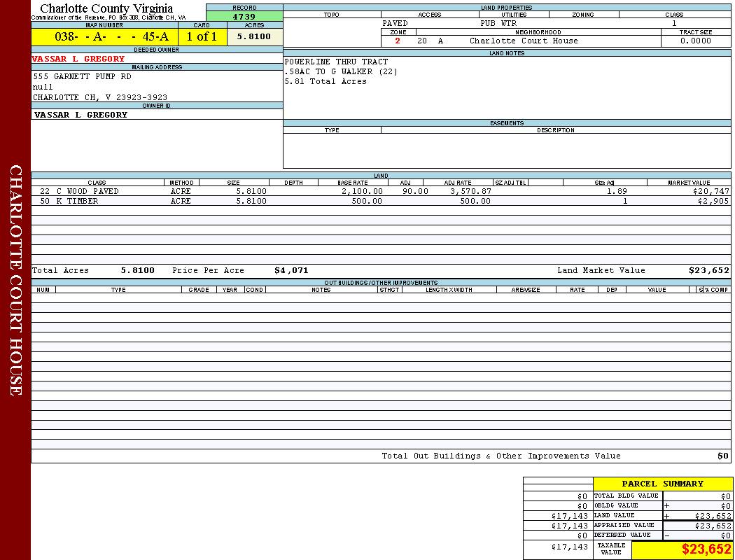Select the '50 K TIMBER' land row
Image resolution: width=735 pixels, height=560 pixels.
click(69, 202)
